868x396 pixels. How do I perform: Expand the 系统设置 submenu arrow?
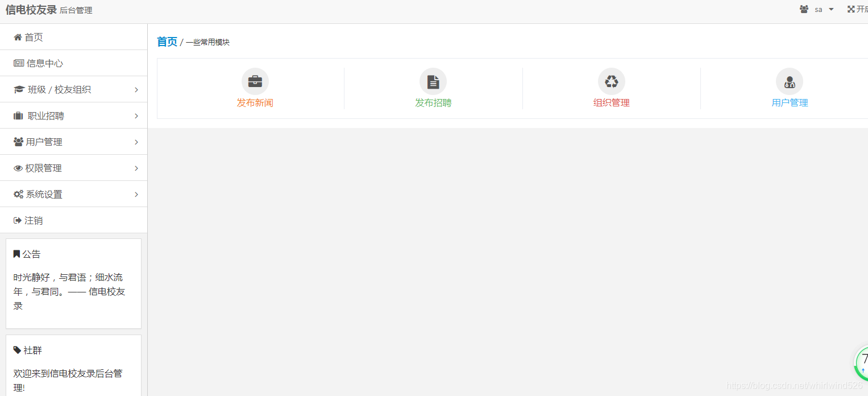click(x=136, y=195)
